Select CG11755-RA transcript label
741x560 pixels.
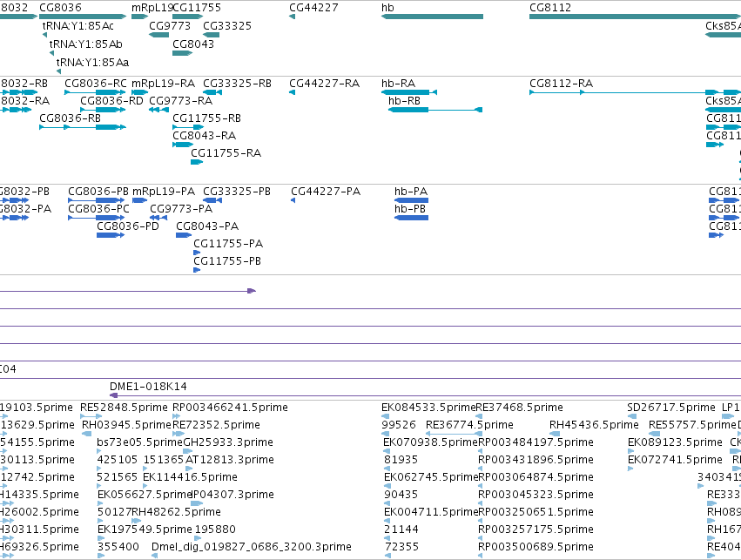[226, 153]
